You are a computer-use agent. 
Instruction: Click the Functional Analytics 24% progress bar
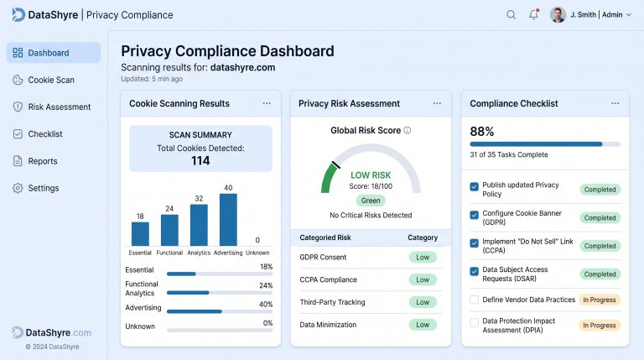click(220, 293)
